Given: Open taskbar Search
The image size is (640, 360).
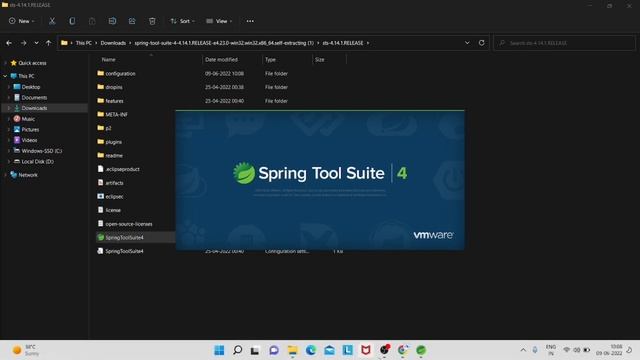Looking at the screenshot, I should 238,350.
